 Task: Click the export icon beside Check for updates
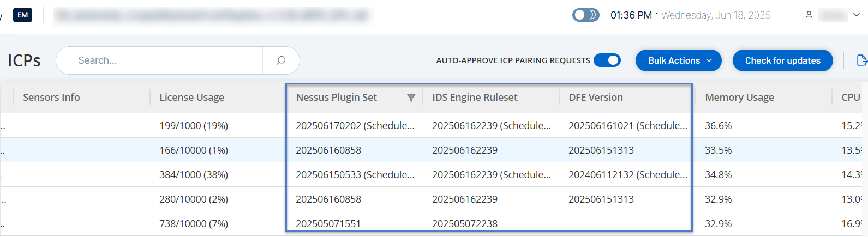pyautogui.click(x=862, y=60)
